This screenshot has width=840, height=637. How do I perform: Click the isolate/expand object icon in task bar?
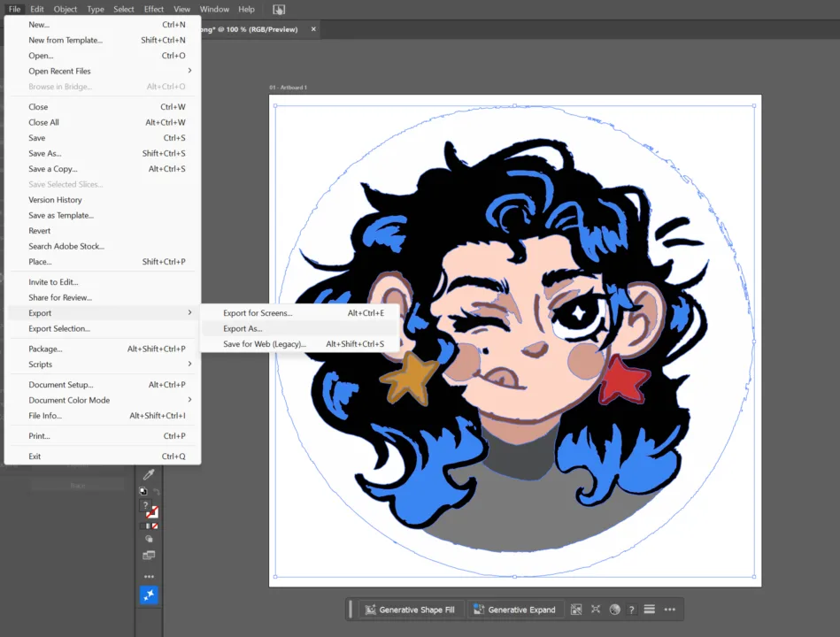coord(595,610)
